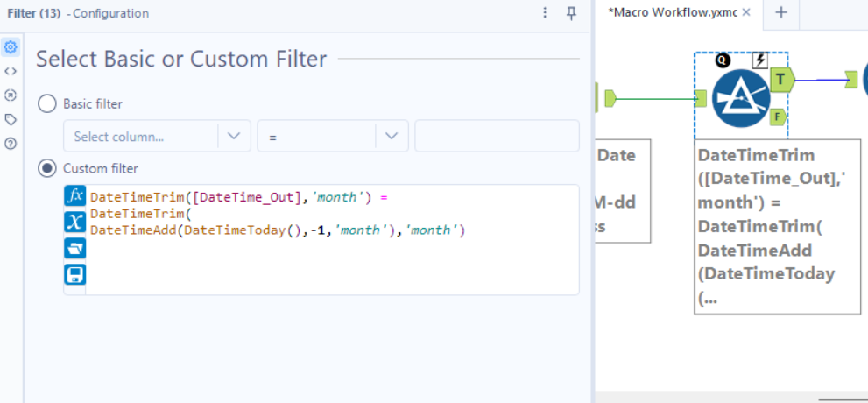Select the Basic filter radio button
868x403 pixels.
pyautogui.click(x=47, y=104)
